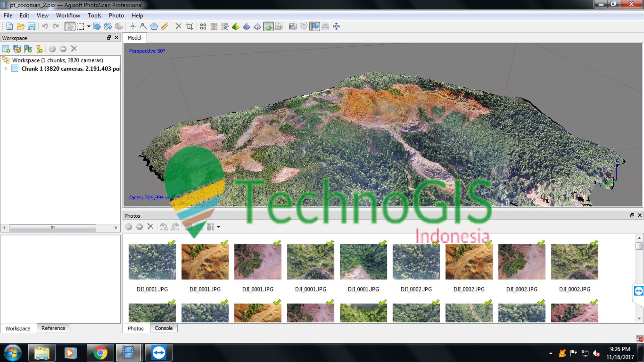Click Workspace panel's right scroll arrow

pyautogui.click(x=116, y=228)
